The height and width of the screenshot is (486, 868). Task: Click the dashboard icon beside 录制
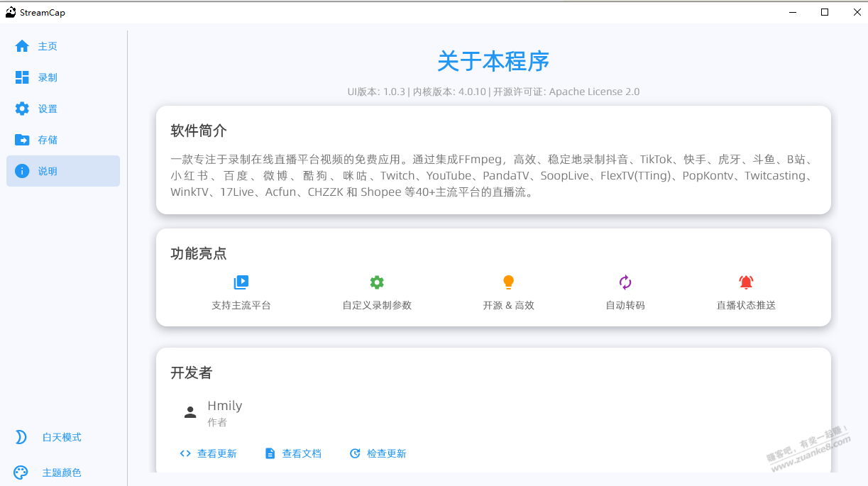click(x=22, y=77)
